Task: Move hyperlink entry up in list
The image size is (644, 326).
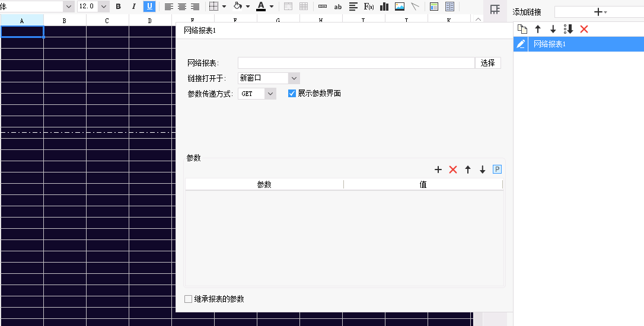Action: pos(538,28)
